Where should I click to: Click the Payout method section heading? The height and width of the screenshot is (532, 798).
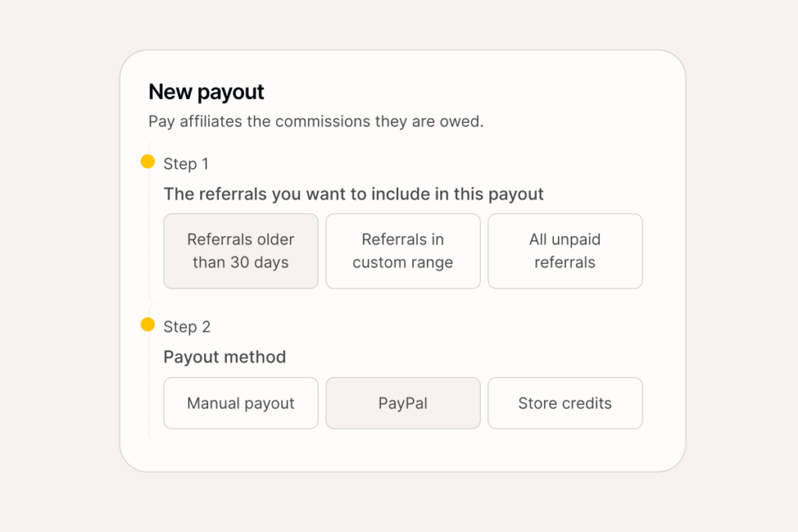pyautogui.click(x=224, y=357)
